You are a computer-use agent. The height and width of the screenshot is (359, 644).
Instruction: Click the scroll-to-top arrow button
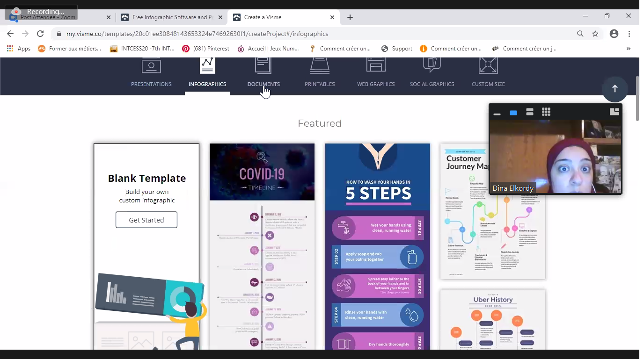tap(615, 89)
